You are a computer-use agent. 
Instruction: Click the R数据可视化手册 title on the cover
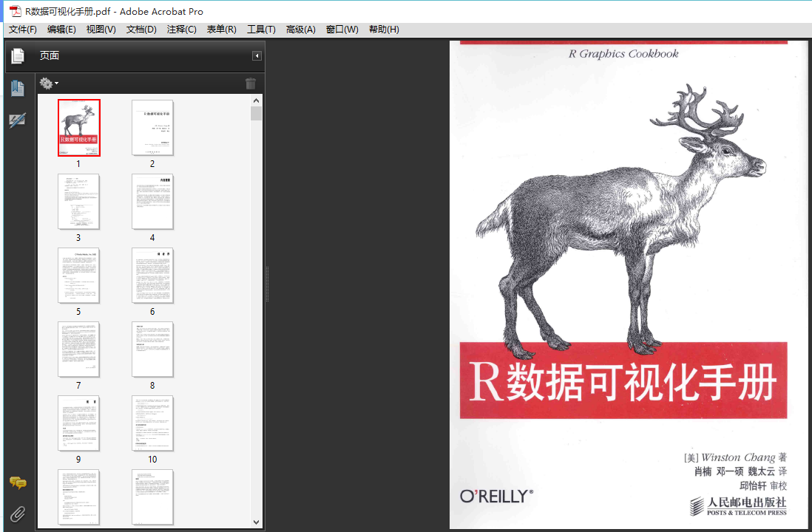coord(623,382)
